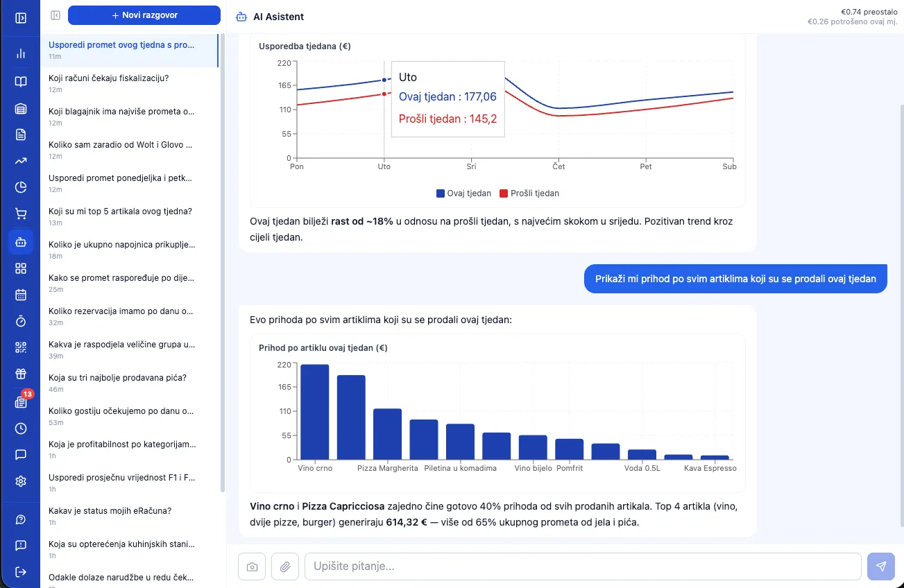
Task: Toggle the 'Prošli tjedan' legend series
Action: coord(529,193)
